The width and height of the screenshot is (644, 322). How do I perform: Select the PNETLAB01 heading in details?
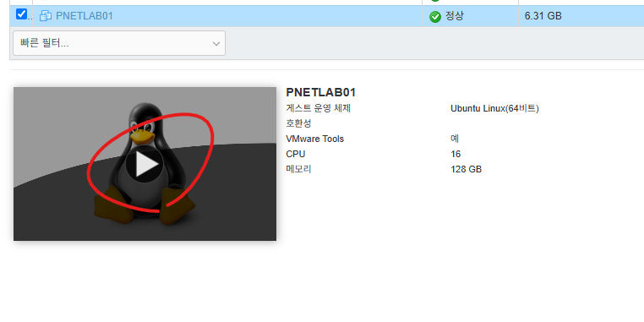coord(321,92)
